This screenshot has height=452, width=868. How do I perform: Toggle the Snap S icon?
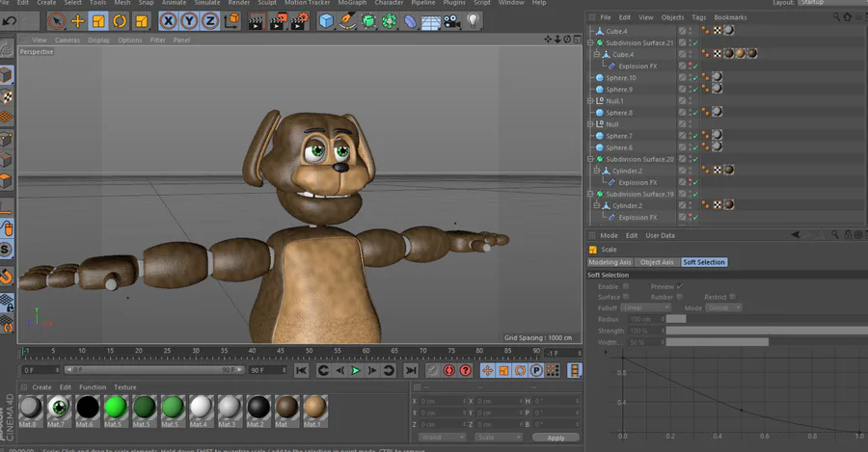click(x=6, y=250)
